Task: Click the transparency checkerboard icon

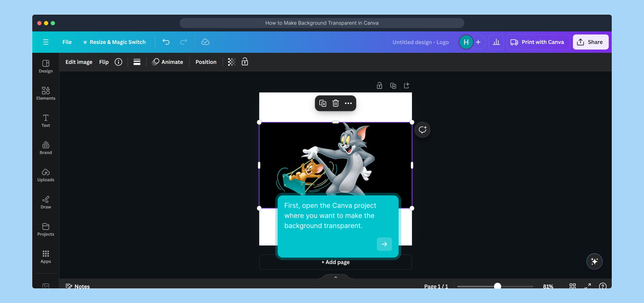Action: 231,62
